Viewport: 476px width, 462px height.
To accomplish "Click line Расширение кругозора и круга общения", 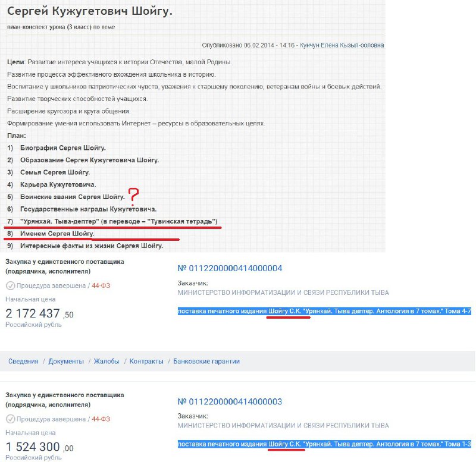I will [x=68, y=111].
